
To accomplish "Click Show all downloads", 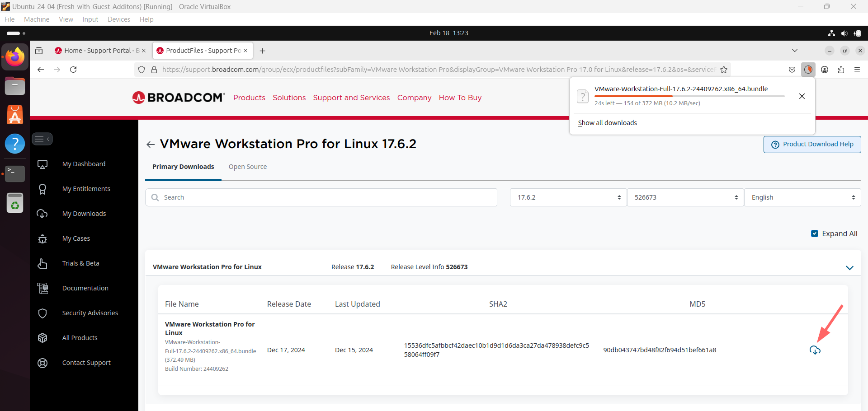I will click(607, 123).
